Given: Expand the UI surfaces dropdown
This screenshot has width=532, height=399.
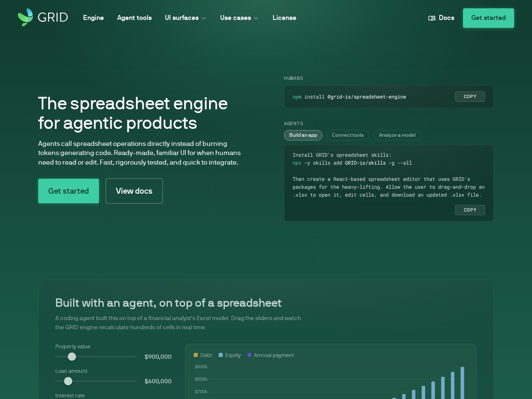Looking at the screenshot, I should point(185,18).
